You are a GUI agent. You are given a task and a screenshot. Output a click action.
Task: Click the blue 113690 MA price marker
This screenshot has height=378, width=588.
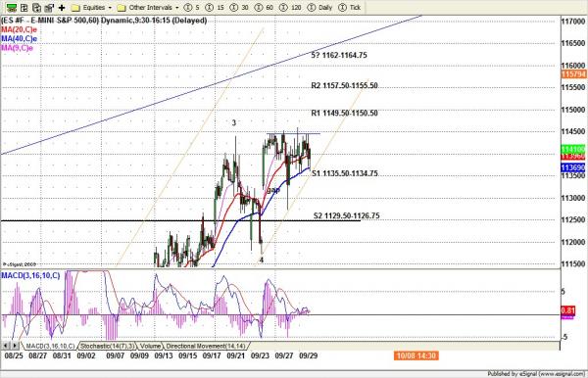(x=573, y=167)
